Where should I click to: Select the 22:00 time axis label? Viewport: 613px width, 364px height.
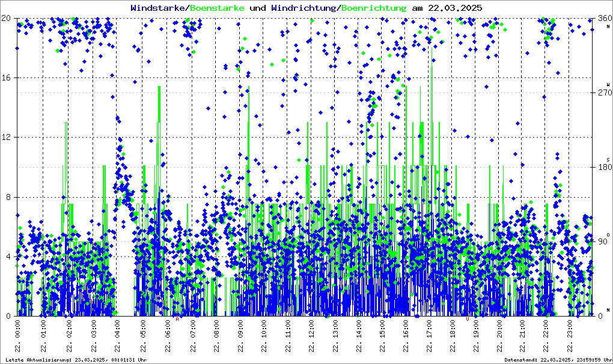546,336
